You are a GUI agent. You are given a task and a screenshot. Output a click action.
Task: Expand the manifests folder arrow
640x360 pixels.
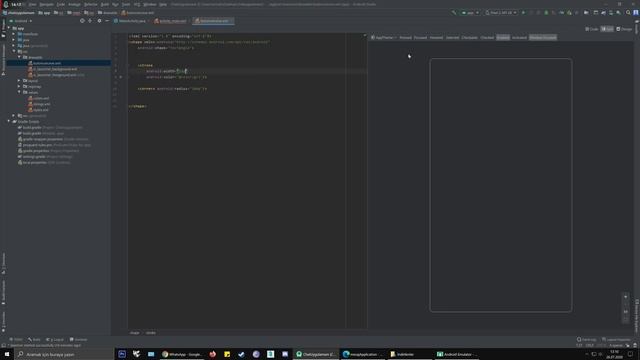pyautogui.click(x=13, y=34)
